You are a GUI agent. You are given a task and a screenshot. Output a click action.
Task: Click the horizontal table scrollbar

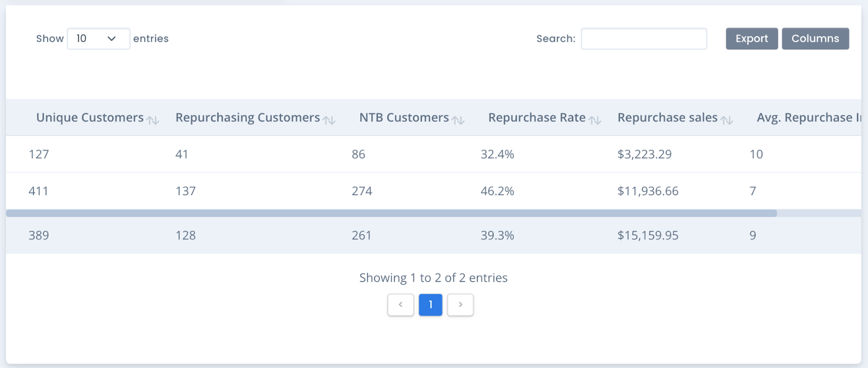[391, 214]
